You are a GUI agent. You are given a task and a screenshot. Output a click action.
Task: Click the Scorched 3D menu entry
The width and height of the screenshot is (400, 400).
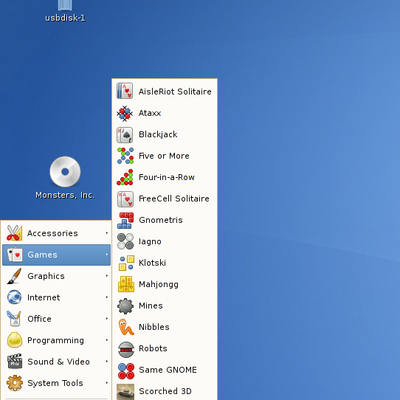click(165, 391)
